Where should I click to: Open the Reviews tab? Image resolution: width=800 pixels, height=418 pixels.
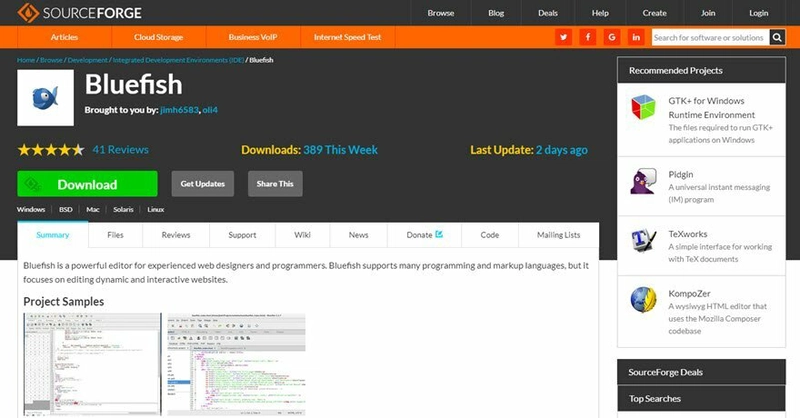coord(176,235)
